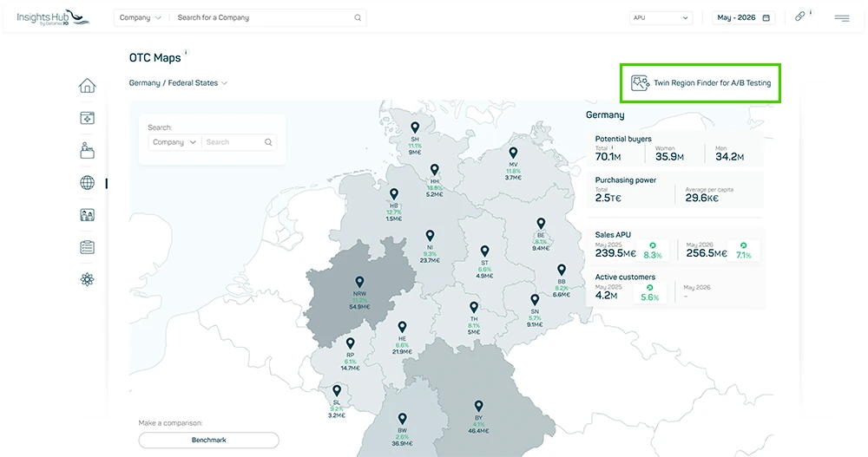Click the 4.2M active customers value
This screenshot has width=868, height=457.
(x=606, y=296)
